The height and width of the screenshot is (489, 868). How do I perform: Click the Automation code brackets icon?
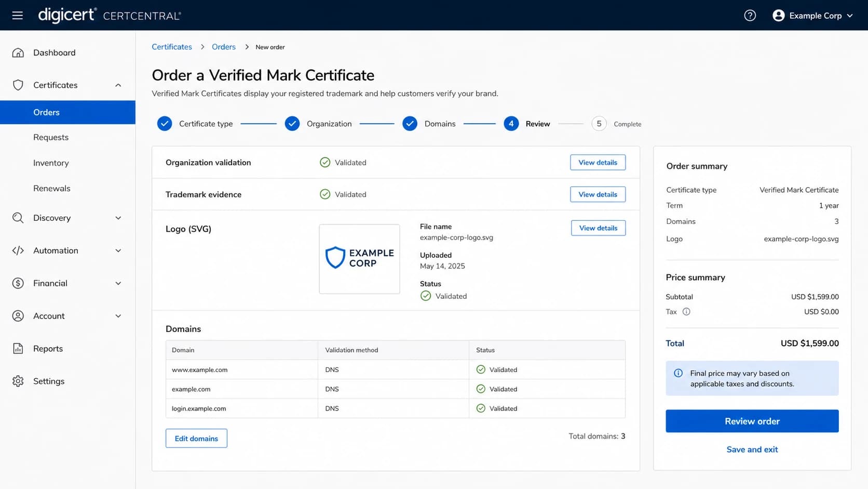[18, 250]
